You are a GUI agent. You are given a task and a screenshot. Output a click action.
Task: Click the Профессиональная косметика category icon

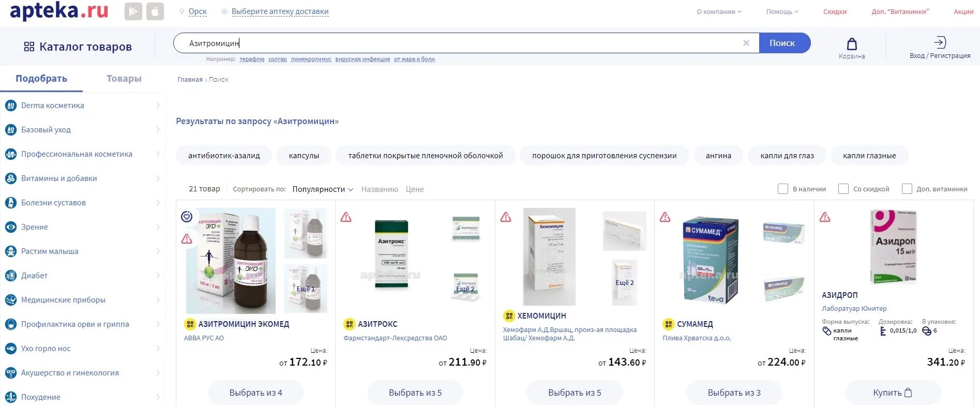click(x=11, y=154)
